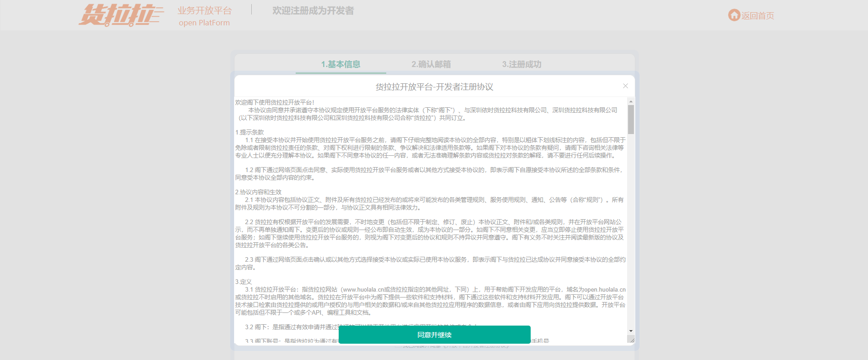The height and width of the screenshot is (360, 868).
Task: Click the 3.定义 section heading
Action: (243, 282)
